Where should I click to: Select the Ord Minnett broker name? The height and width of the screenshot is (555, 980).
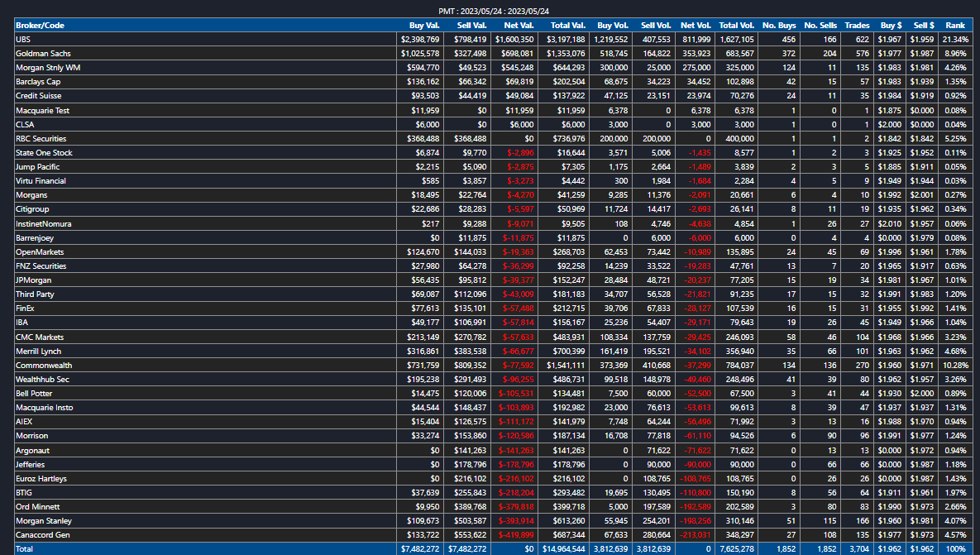(37, 506)
